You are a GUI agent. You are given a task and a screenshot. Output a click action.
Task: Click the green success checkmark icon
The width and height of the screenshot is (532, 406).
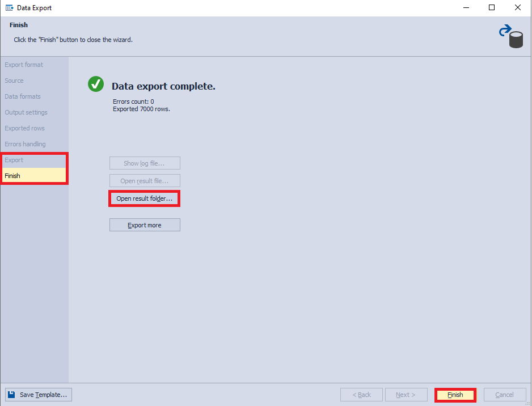96,84
